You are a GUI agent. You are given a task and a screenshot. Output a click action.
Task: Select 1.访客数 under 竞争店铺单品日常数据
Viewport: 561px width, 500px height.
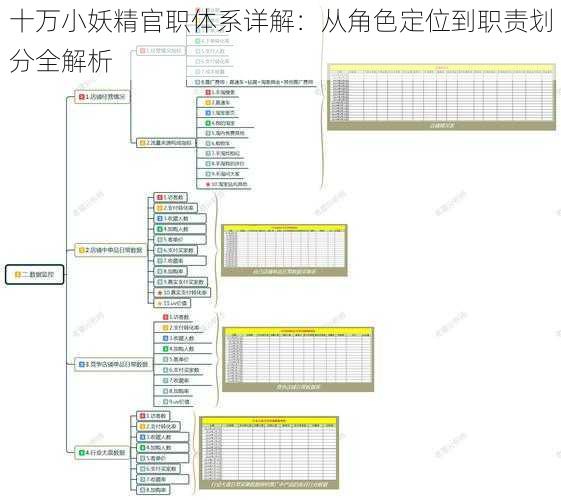(x=175, y=317)
